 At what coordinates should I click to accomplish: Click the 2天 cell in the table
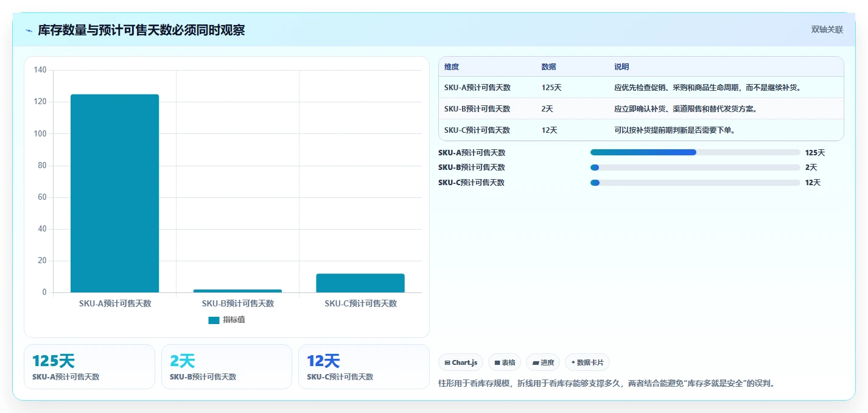click(548, 109)
